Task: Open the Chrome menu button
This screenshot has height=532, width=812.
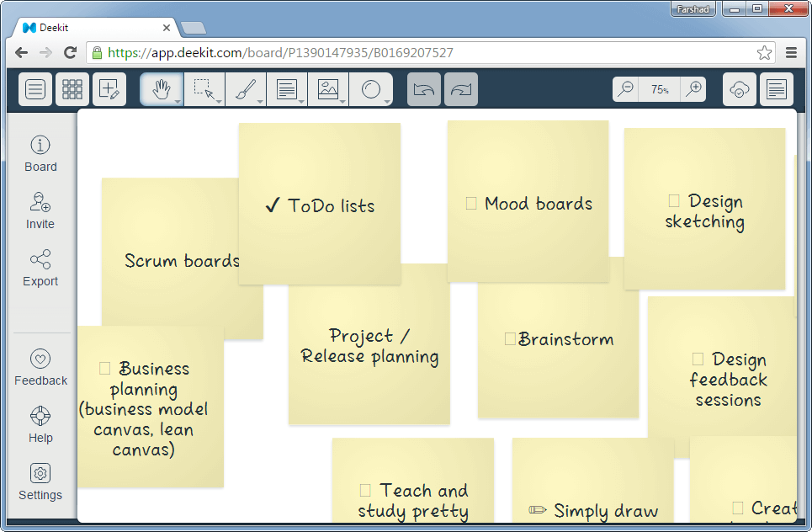Action: (791, 52)
